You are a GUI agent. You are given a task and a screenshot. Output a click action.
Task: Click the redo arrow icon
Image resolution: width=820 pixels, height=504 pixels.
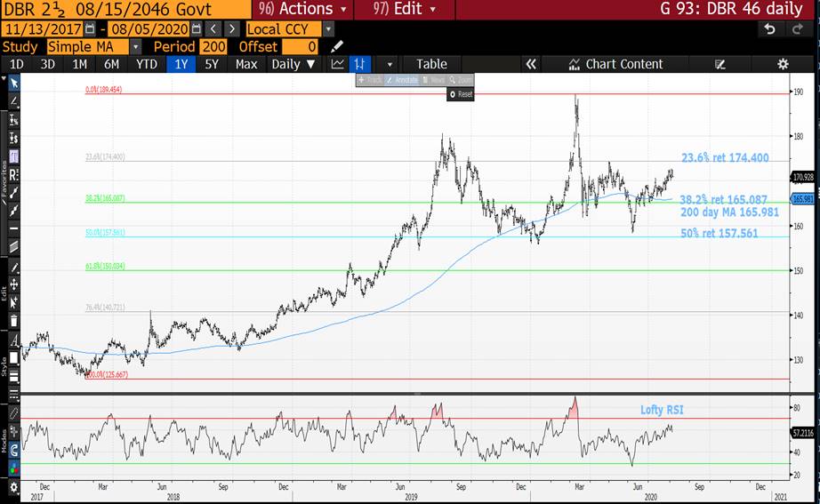(x=798, y=28)
